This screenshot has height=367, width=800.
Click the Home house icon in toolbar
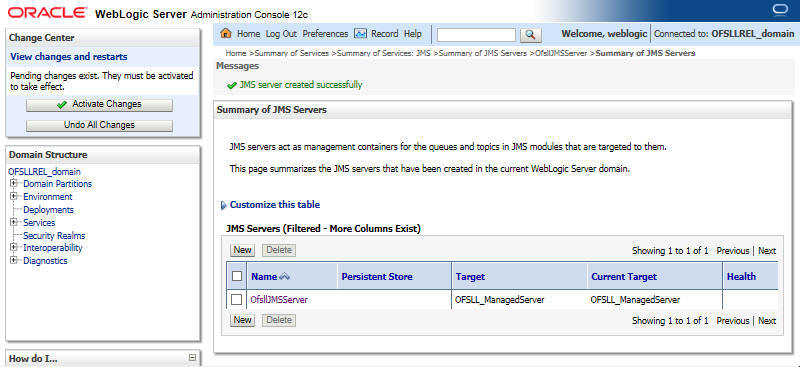click(226, 34)
